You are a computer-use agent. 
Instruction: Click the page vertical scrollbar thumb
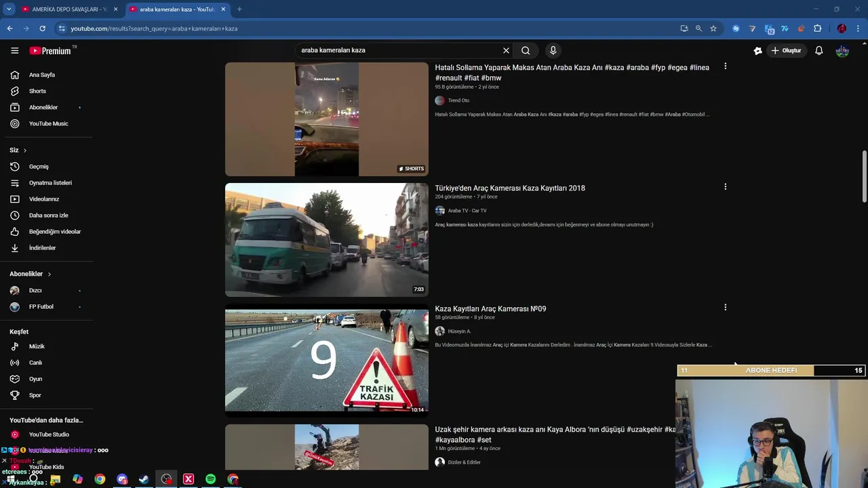pos(865,176)
